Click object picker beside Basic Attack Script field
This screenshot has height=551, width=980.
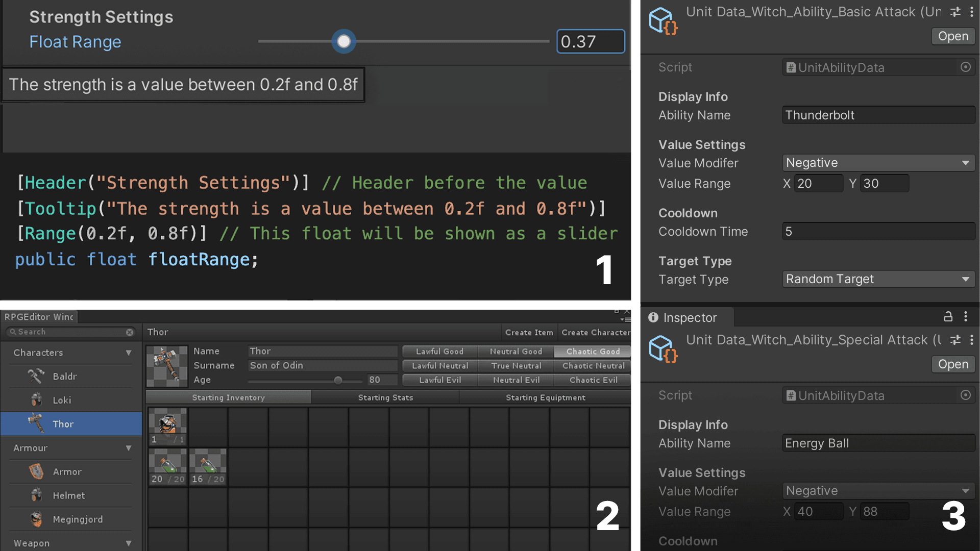tap(965, 67)
